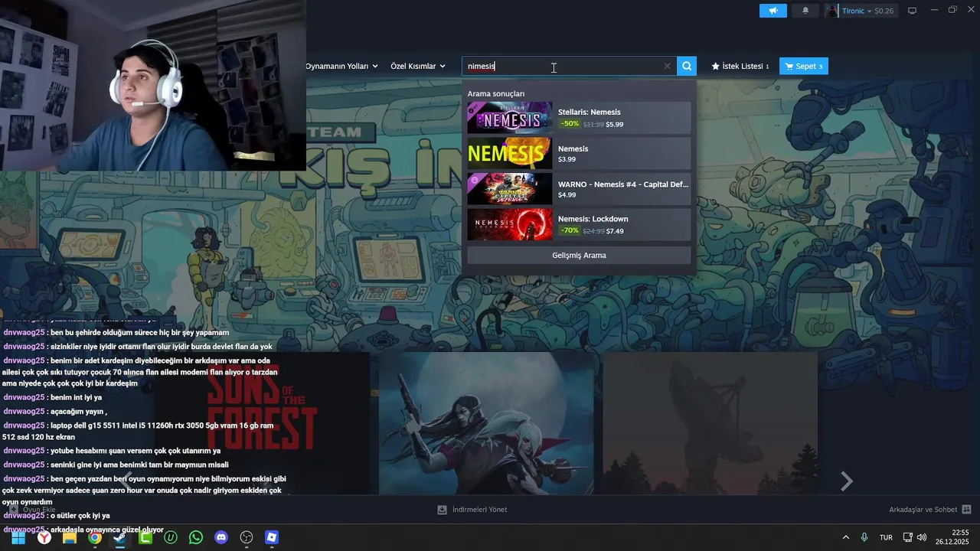The width and height of the screenshot is (980, 551).
Task: Switch to Big Picture mode monitor icon
Action: [912, 11]
